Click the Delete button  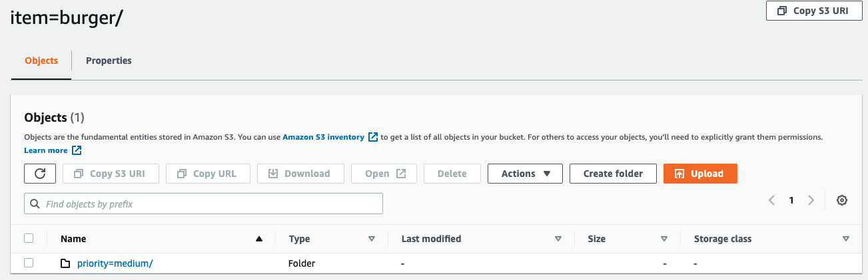[452, 174]
